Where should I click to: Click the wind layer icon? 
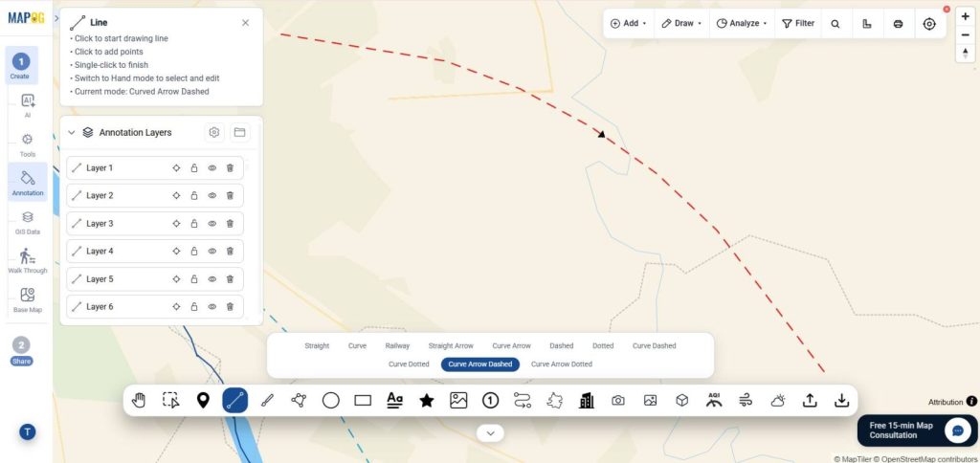point(746,401)
